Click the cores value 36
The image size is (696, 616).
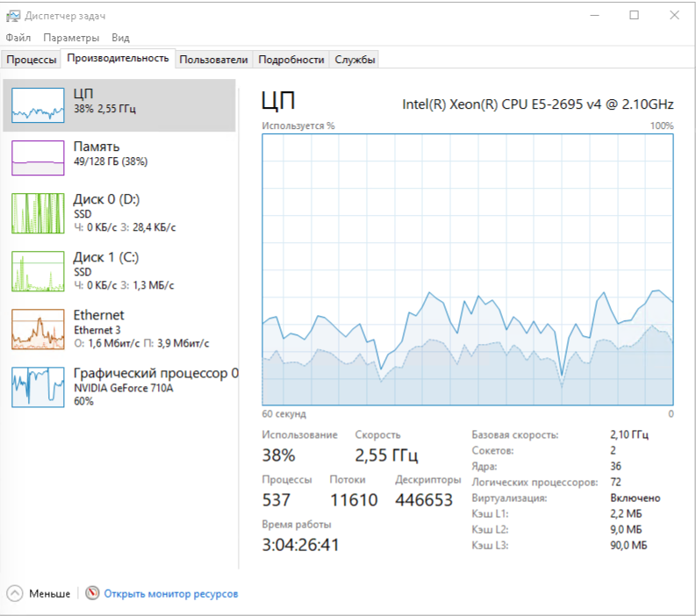pyautogui.click(x=615, y=466)
